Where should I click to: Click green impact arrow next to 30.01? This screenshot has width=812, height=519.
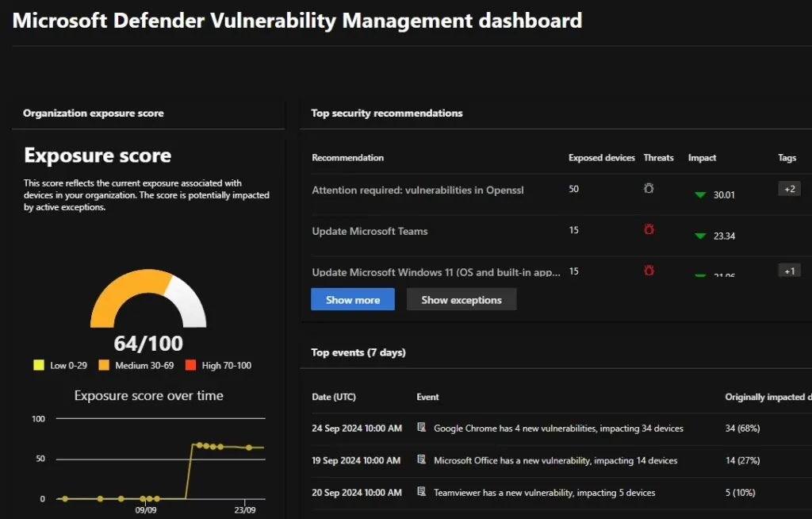pos(700,195)
